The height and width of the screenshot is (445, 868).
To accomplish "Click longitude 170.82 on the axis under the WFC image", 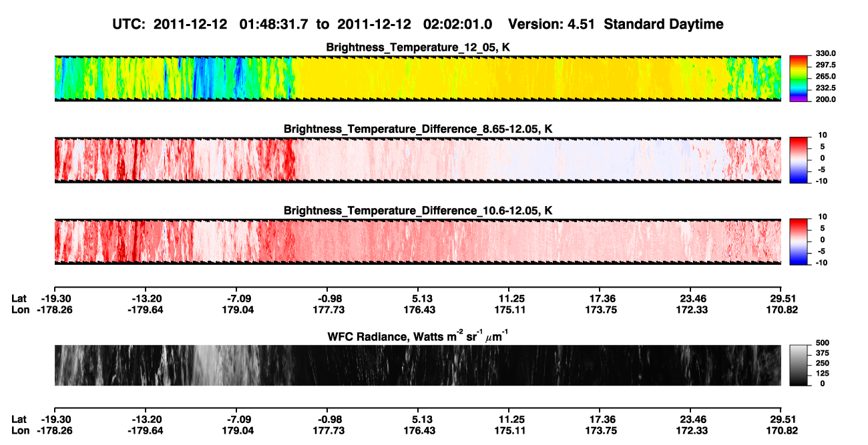I will [783, 430].
